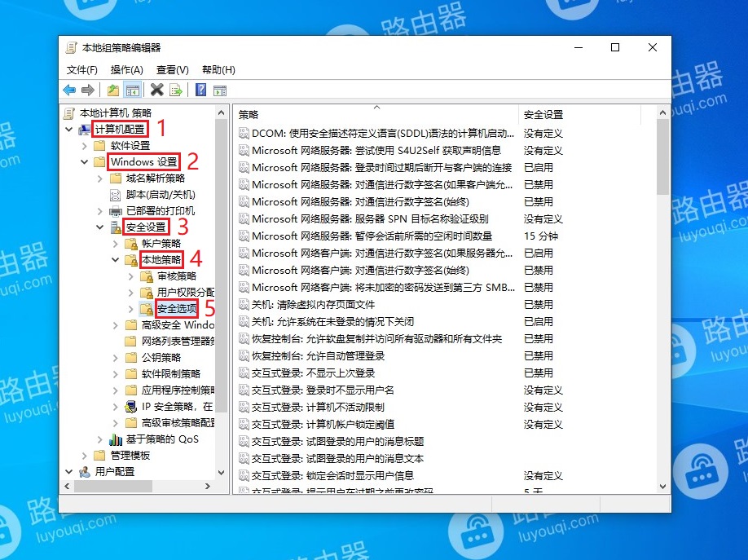
Task: Click the 15 分钟 security setting value
Action: click(541, 236)
